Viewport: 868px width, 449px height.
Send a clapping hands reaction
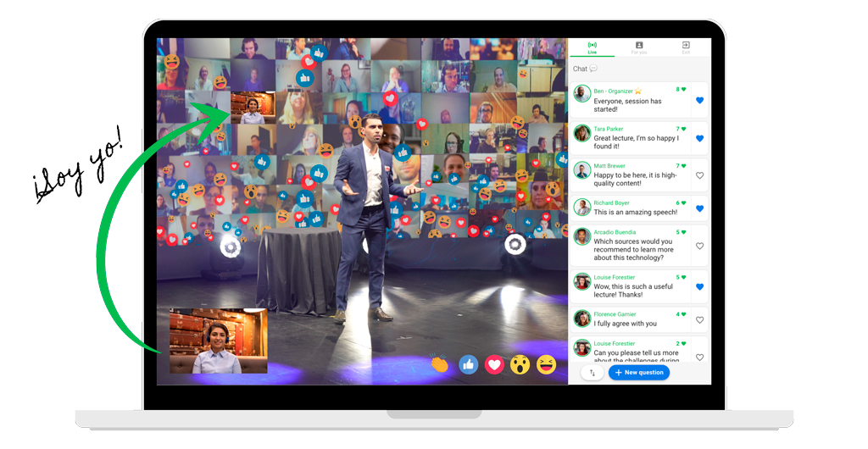(x=439, y=364)
